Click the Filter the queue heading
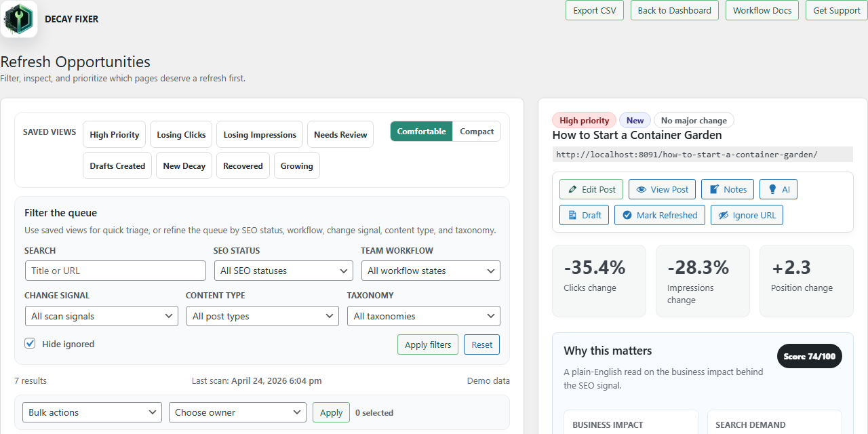Screen dimensions: 868x434 61,213
